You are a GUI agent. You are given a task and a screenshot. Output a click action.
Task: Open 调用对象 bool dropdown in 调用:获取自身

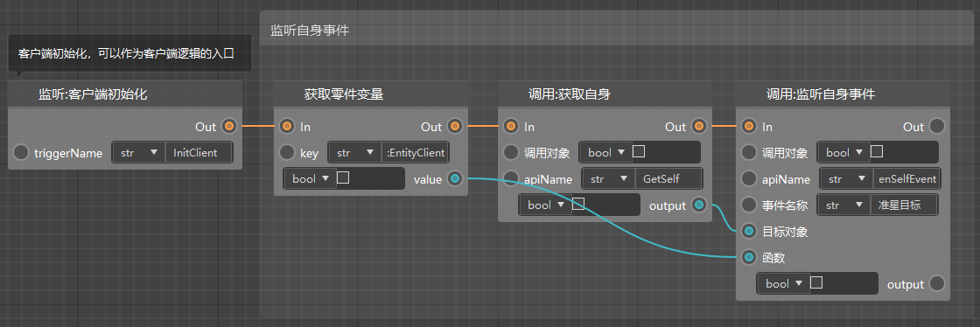click(x=606, y=152)
